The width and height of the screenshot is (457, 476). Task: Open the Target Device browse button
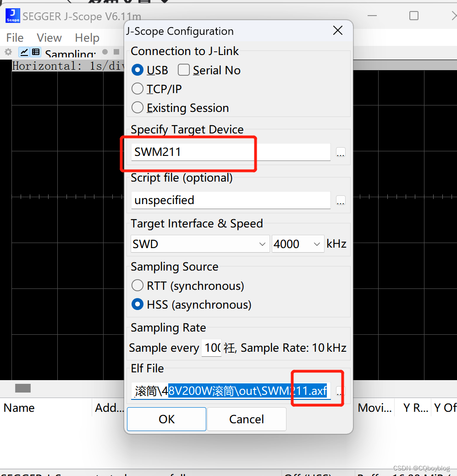(x=341, y=152)
